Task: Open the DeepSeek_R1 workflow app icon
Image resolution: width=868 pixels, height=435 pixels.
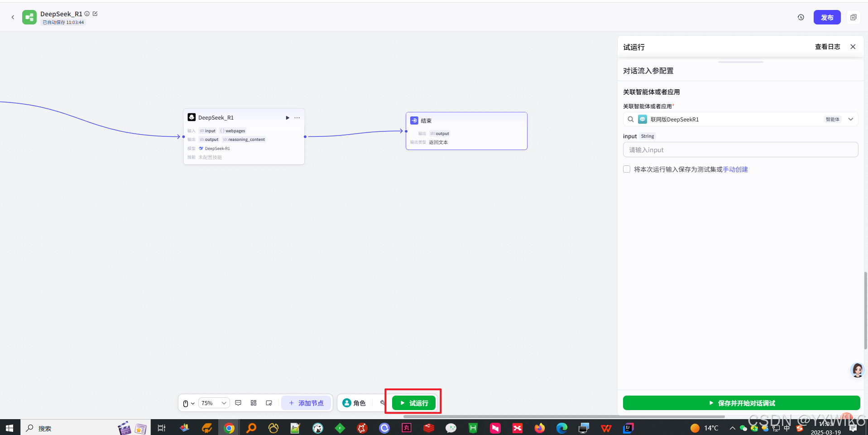Action: click(x=29, y=17)
